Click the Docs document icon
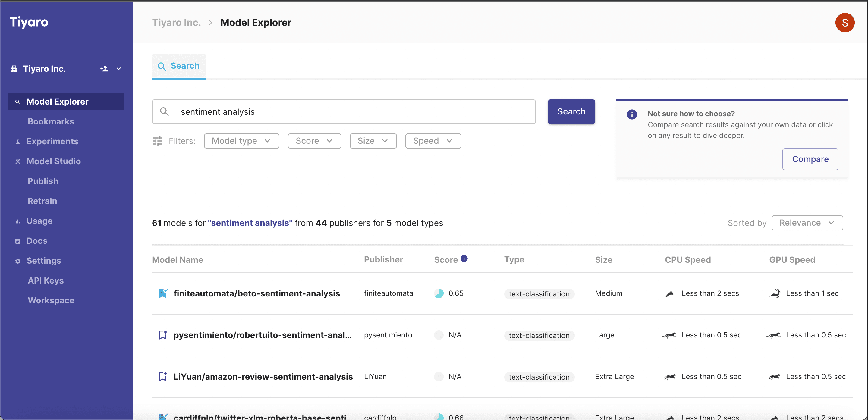The width and height of the screenshot is (868, 420). 17,241
